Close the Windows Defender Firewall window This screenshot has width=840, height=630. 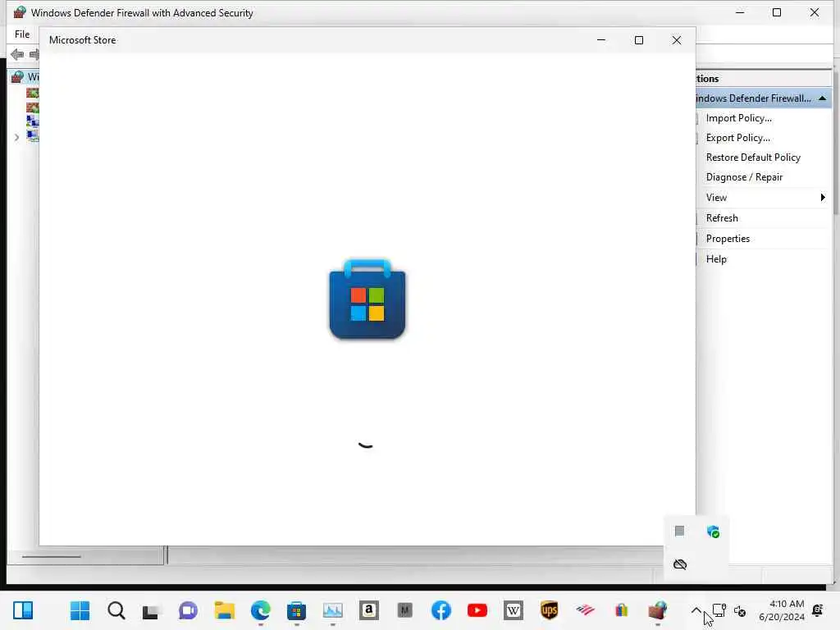(814, 12)
